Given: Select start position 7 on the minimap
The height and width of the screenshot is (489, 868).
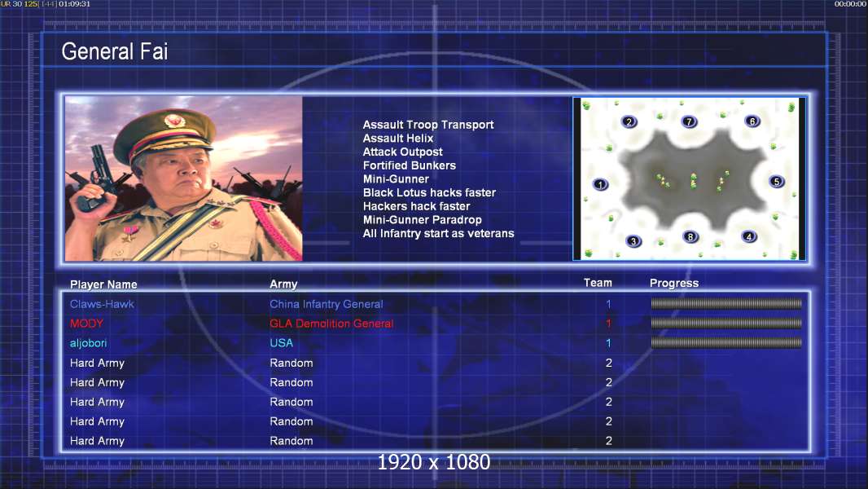Looking at the screenshot, I should pyautogui.click(x=689, y=121).
